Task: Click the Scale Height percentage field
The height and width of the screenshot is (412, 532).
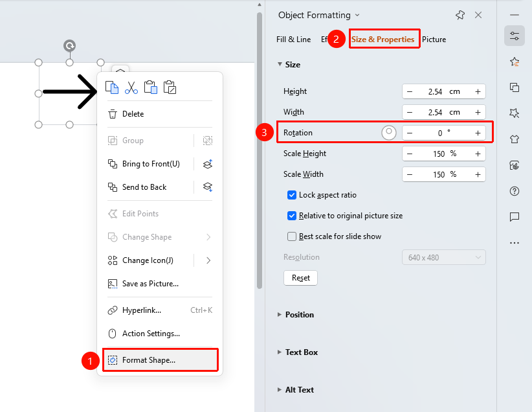Action: [444, 154]
